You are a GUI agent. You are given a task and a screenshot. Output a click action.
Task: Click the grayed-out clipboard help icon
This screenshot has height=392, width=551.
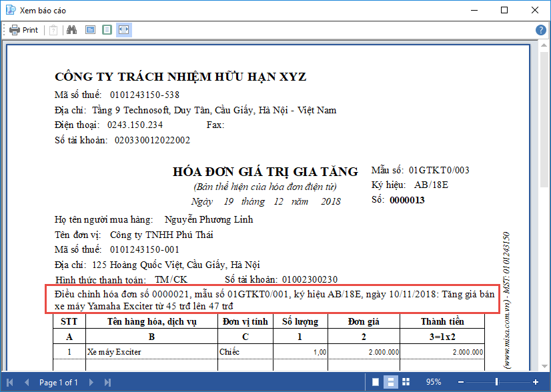[53, 30]
